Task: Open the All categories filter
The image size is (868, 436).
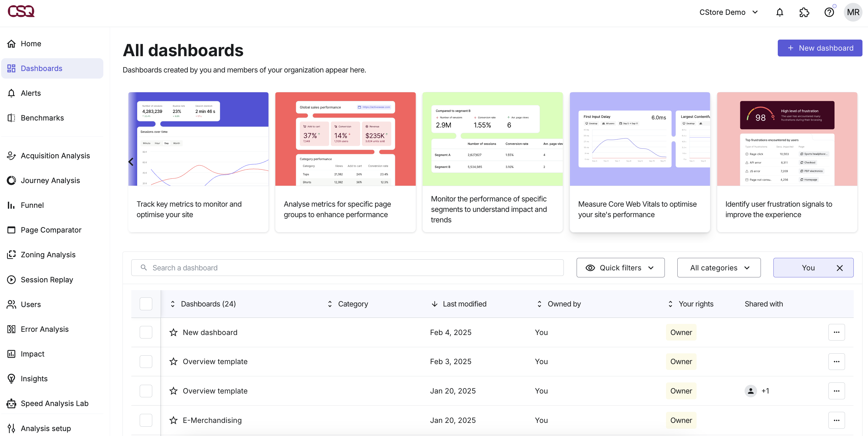Action: coord(718,267)
